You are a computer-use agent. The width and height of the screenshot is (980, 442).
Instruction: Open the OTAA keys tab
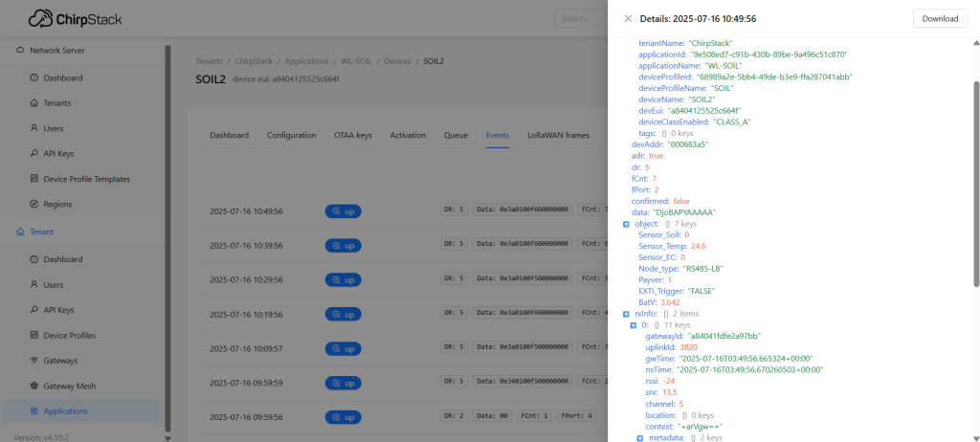352,136
